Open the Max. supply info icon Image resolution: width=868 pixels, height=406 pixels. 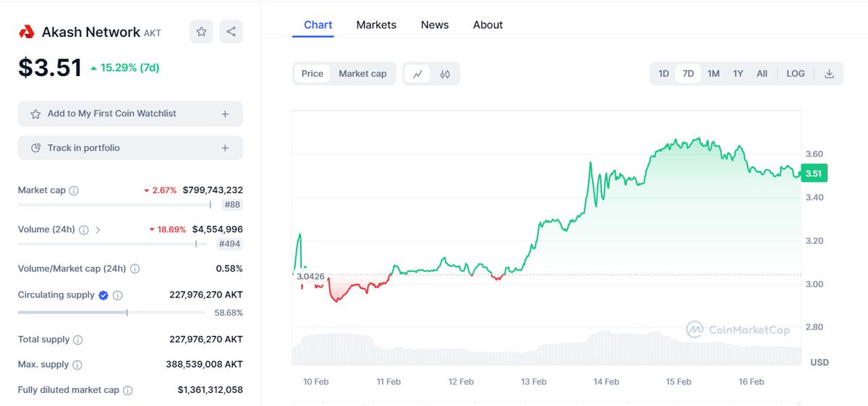[77, 365]
